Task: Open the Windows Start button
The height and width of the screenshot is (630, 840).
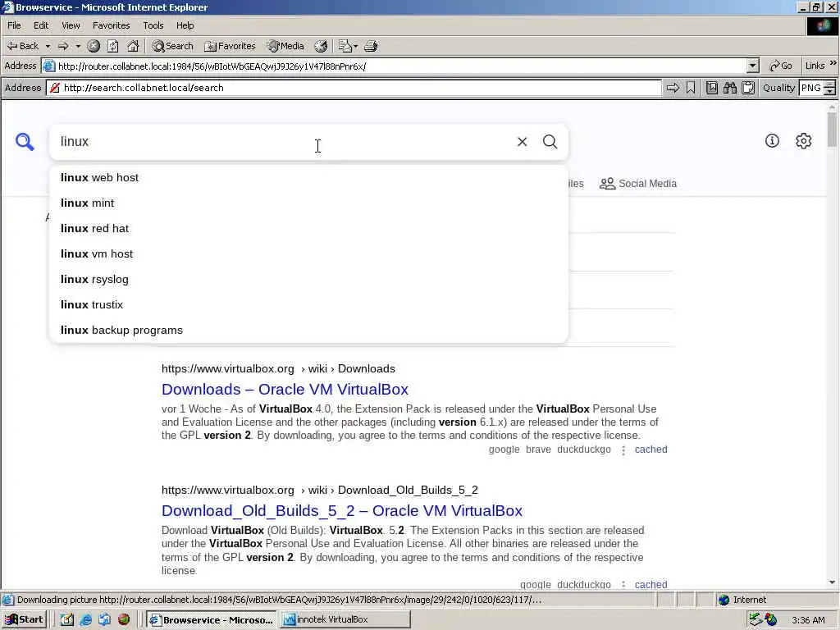Action: [x=24, y=620]
